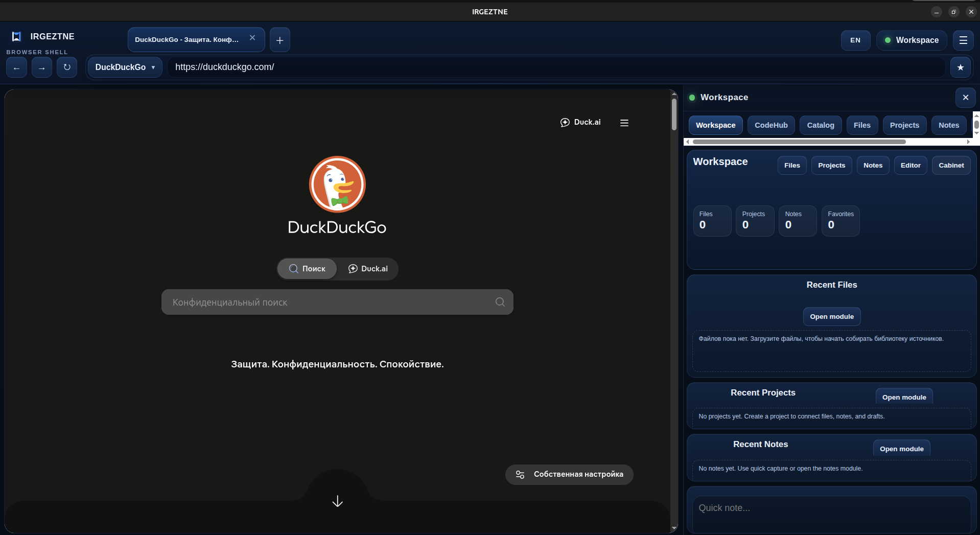Open module for Recent Projects
This screenshot has width=980, height=535.
click(x=904, y=397)
